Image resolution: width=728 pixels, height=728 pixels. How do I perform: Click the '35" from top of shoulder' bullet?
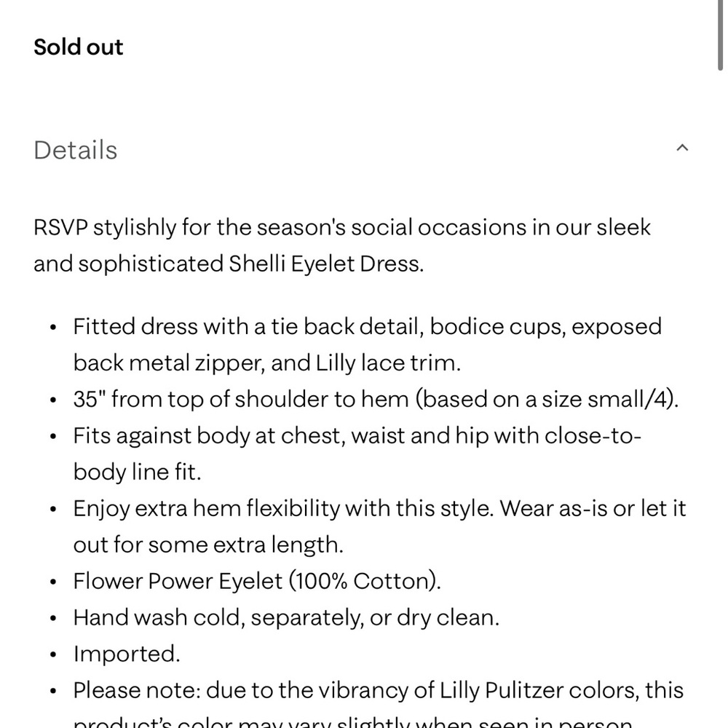tap(376, 399)
